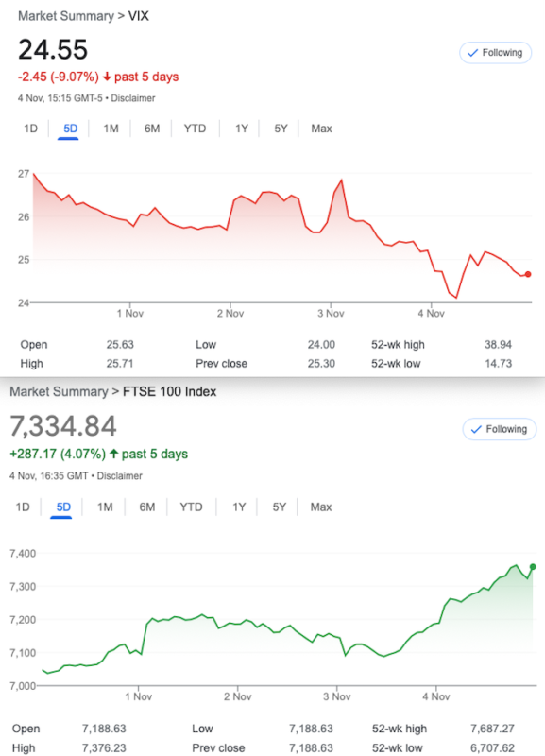Click the 2 Nov label on VIX chart axis
Image resolution: width=545 pixels, height=756 pixels.
[x=230, y=314]
